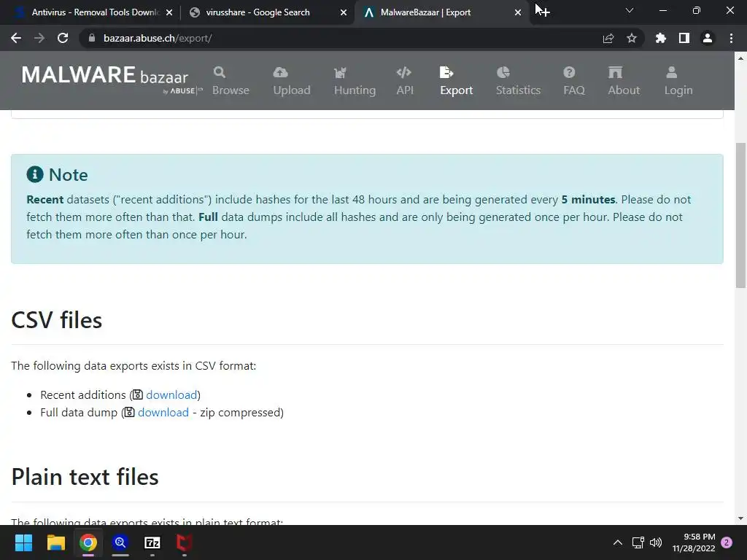Image resolution: width=747 pixels, height=560 pixels.
Task: Click the page vertical scrollbar thumb
Action: point(740,215)
